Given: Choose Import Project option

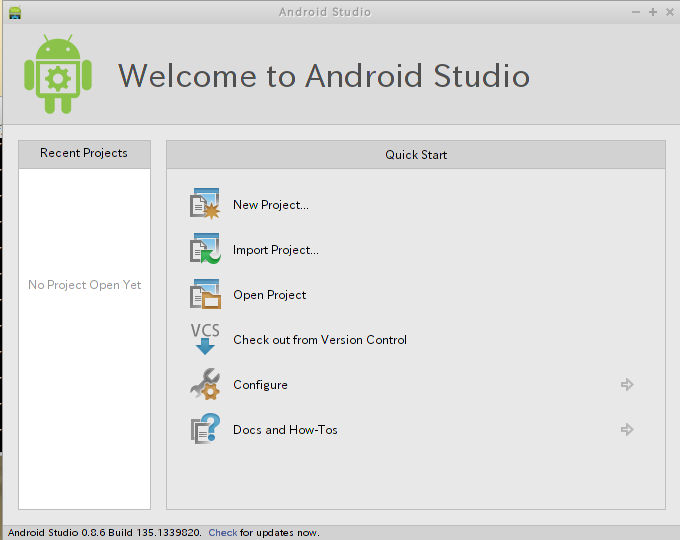Looking at the screenshot, I should coord(275,250).
